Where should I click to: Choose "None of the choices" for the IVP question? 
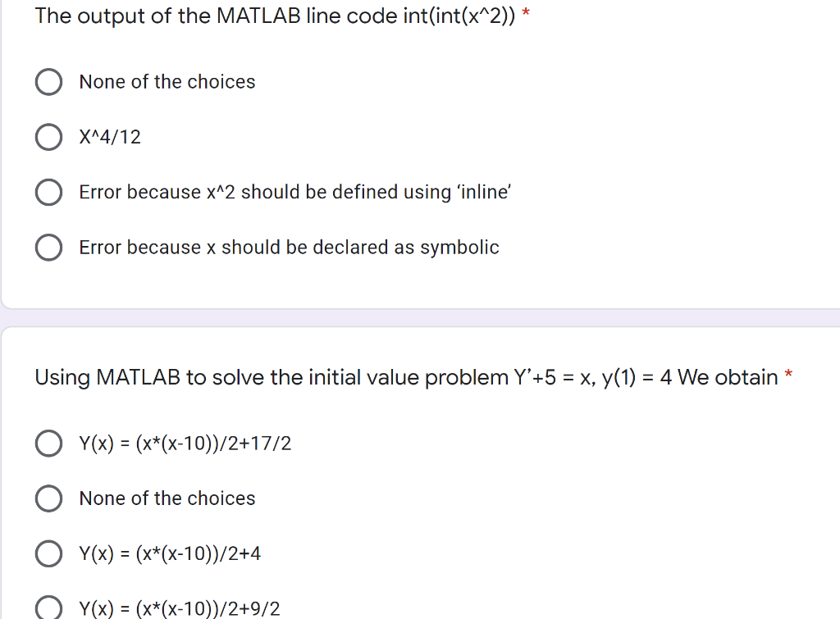pos(49,498)
